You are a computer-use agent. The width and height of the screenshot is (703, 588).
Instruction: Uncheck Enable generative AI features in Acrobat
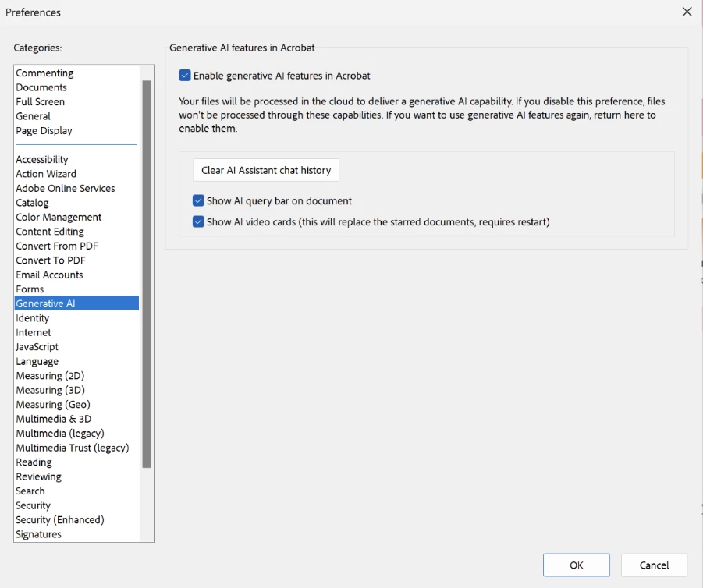pyautogui.click(x=185, y=76)
